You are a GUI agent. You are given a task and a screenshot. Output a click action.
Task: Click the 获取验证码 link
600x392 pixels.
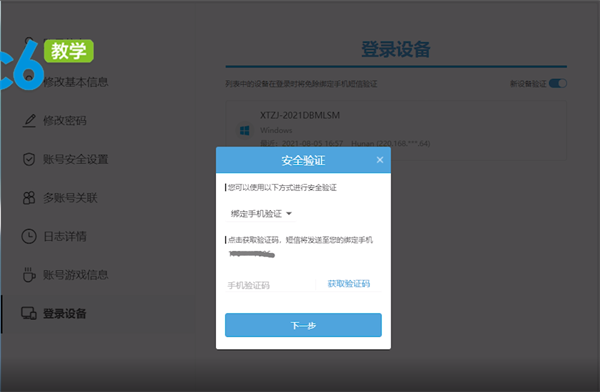point(349,284)
